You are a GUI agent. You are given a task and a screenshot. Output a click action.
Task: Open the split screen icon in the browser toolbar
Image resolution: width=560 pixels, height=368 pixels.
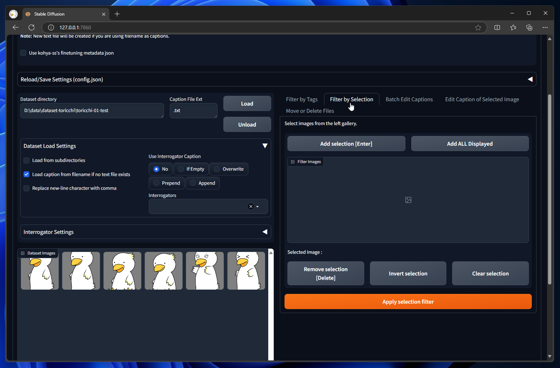pyautogui.click(x=497, y=28)
